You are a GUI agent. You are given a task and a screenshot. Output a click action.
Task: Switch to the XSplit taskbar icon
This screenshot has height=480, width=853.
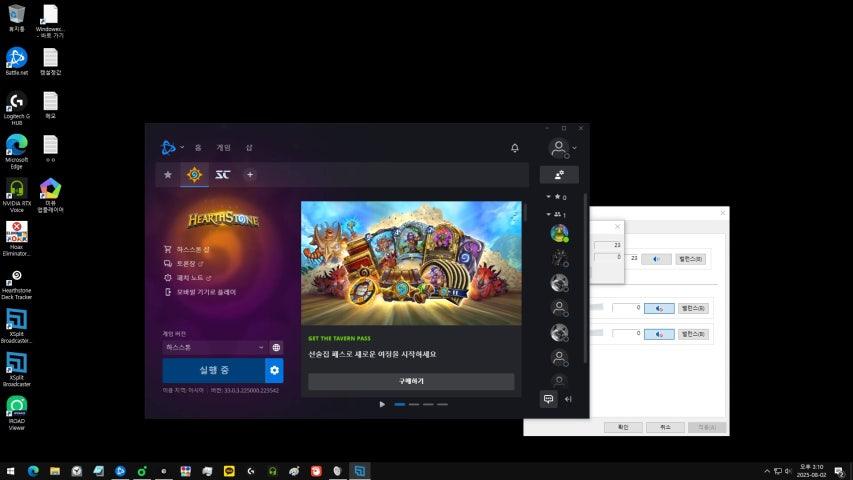coord(360,471)
